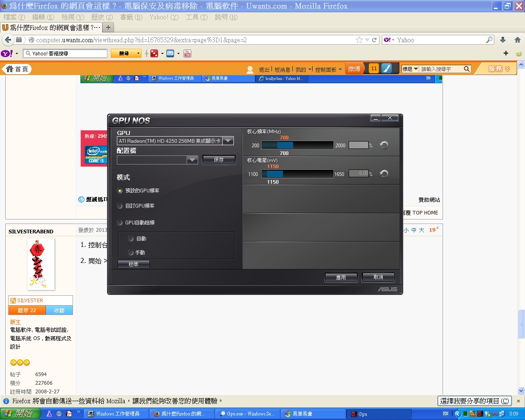
Task: Open the ATI Radeon GPU dropdown
Action: pyautogui.click(x=228, y=141)
